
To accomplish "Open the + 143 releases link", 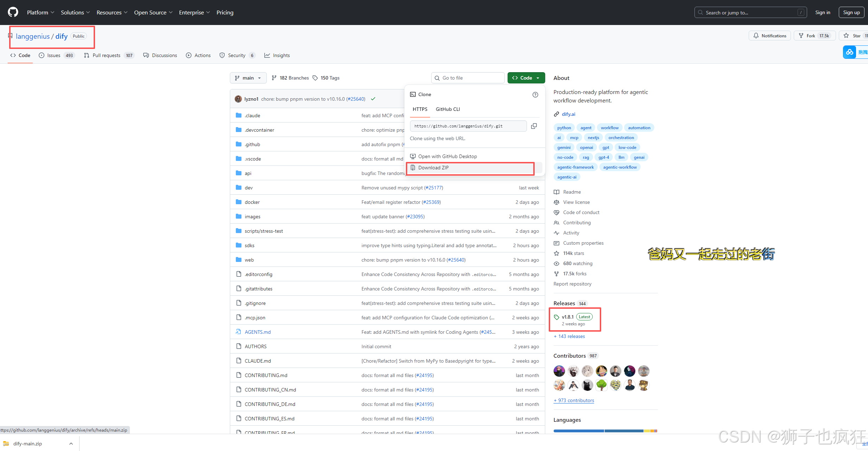I will tap(569, 336).
